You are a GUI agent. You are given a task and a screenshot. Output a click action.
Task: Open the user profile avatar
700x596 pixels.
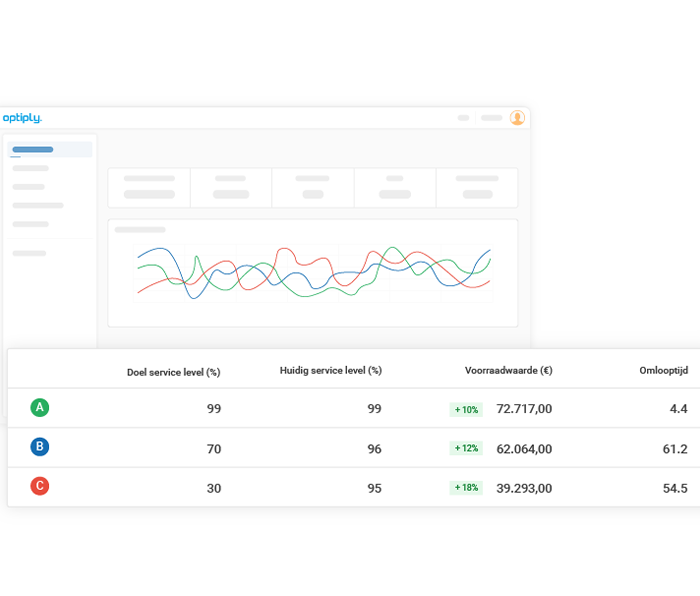coord(517,118)
